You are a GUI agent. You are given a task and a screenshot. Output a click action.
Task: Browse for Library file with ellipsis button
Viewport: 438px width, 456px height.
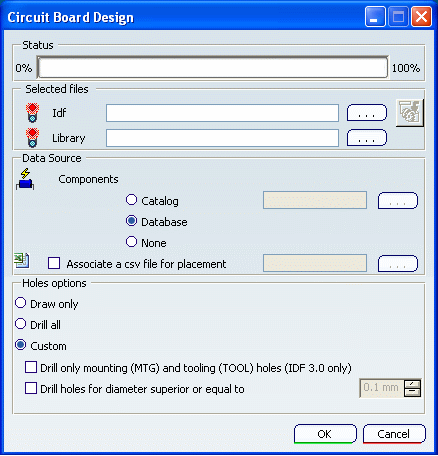point(367,138)
